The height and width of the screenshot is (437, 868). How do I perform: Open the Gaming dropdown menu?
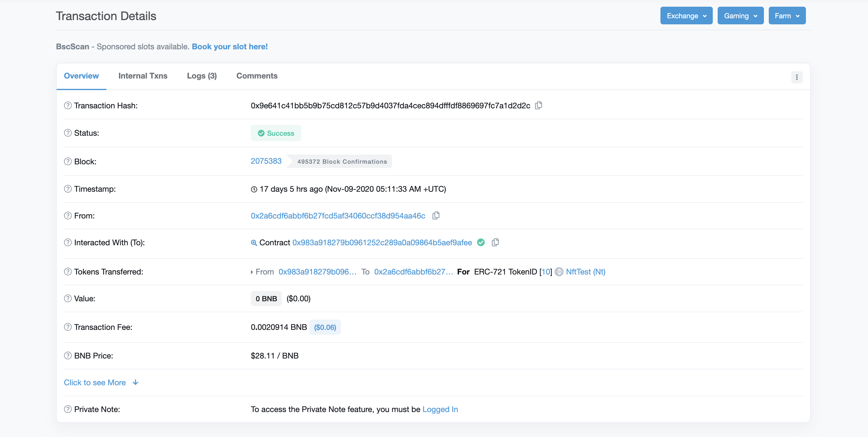pos(740,16)
